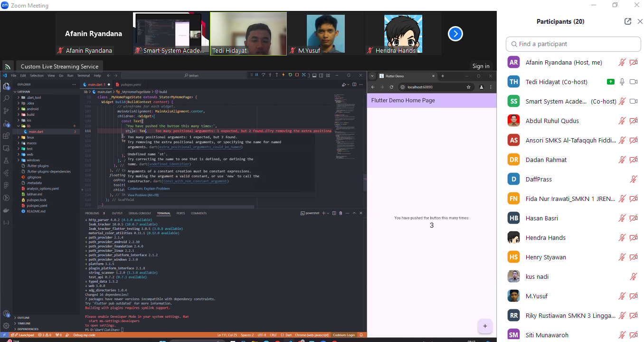Open the Testing flask icon in activity bar
The width and height of the screenshot is (644, 342).
6,161
